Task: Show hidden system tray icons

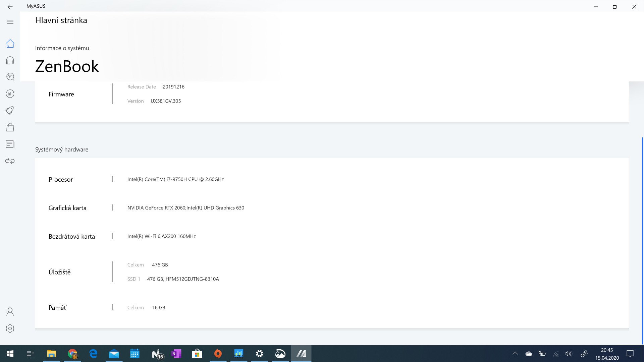Action: (x=515, y=353)
